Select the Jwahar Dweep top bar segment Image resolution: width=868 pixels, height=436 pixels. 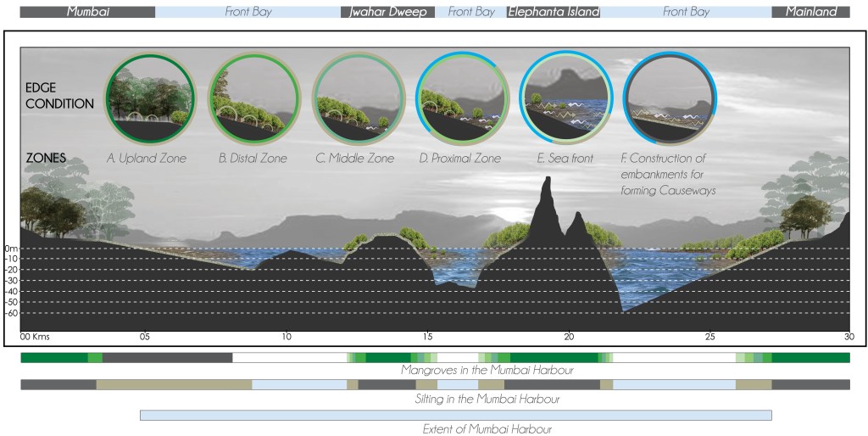387,13
